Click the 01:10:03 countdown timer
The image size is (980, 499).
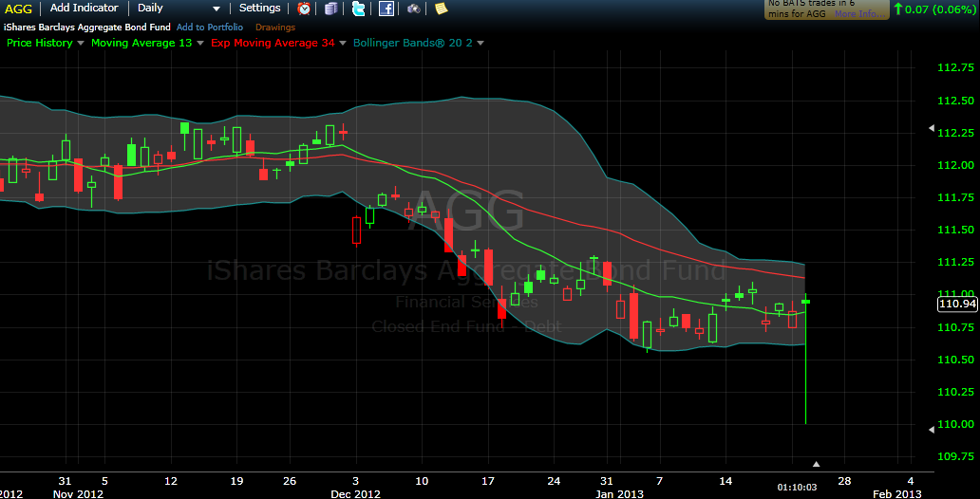797,487
